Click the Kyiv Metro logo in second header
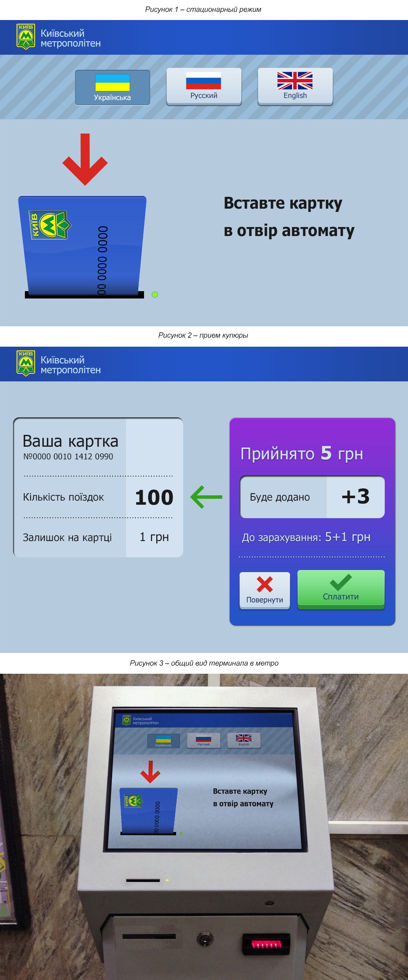The width and height of the screenshot is (408, 980). coord(26,363)
